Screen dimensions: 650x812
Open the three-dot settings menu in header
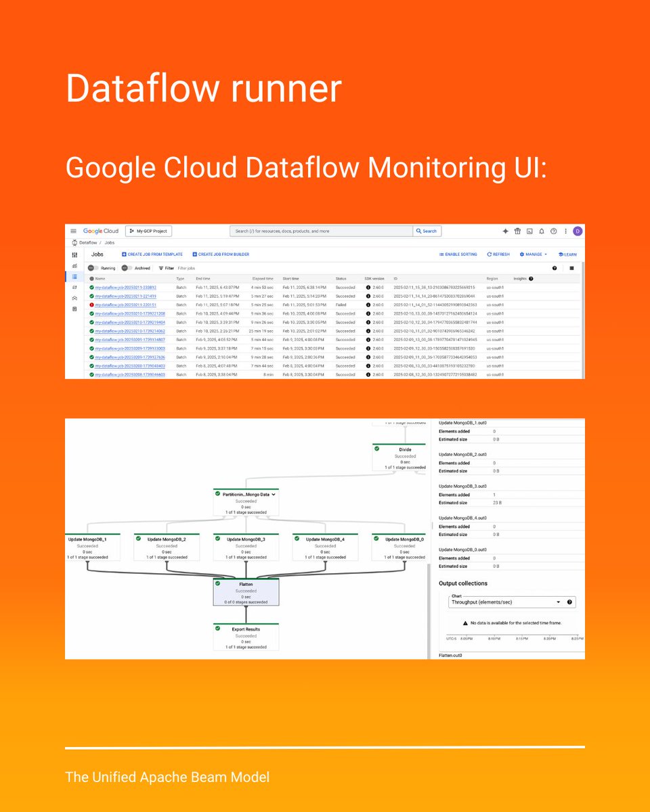(x=565, y=231)
